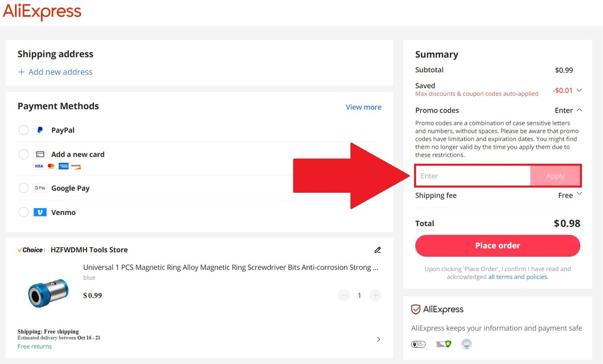
Task: Click the quantity value 1
Action: pyautogui.click(x=359, y=296)
